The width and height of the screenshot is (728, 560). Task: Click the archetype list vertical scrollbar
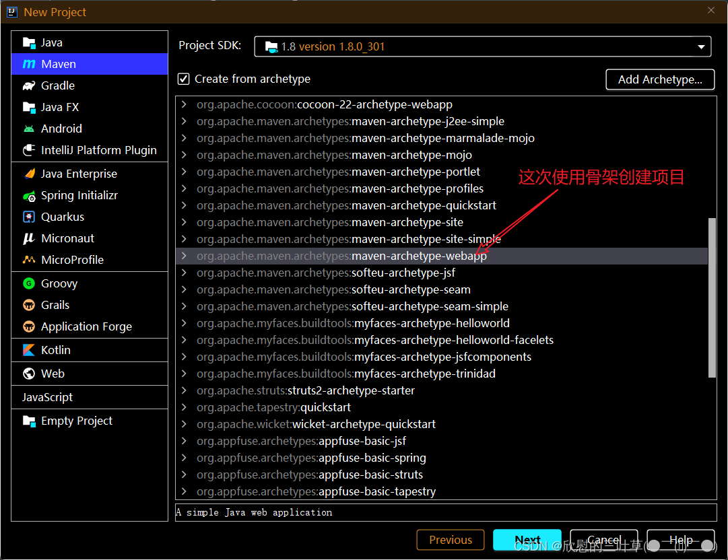click(712, 298)
